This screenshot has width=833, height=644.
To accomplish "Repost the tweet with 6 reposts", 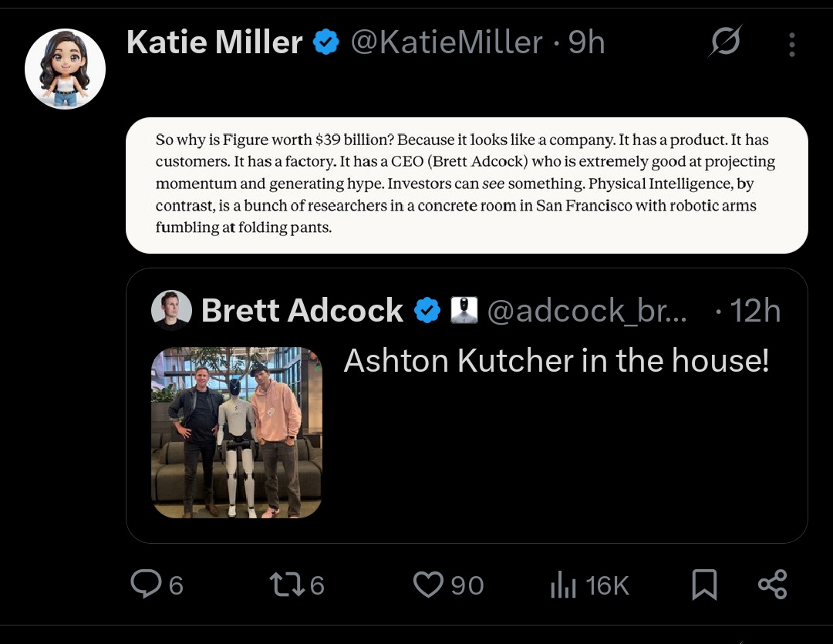I will point(287,584).
